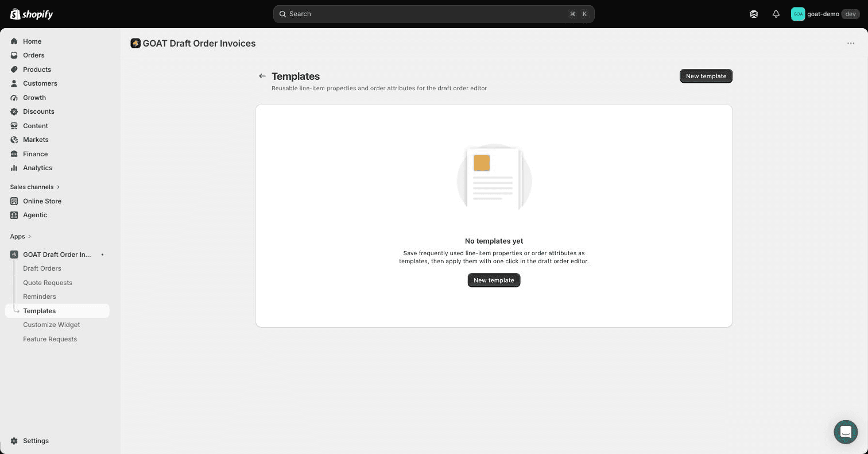Click the GOAT app icon in sidebar
Screen dimensions: 868x454
14,255
